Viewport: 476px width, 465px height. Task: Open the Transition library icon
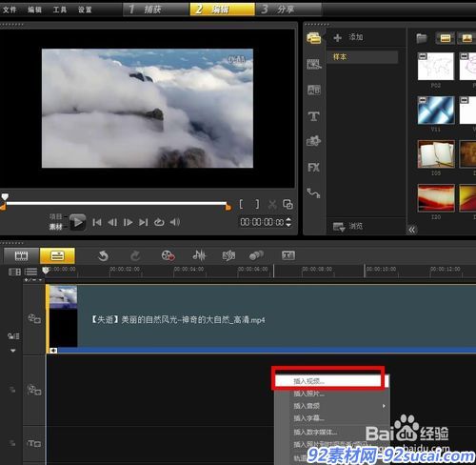click(314, 91)
